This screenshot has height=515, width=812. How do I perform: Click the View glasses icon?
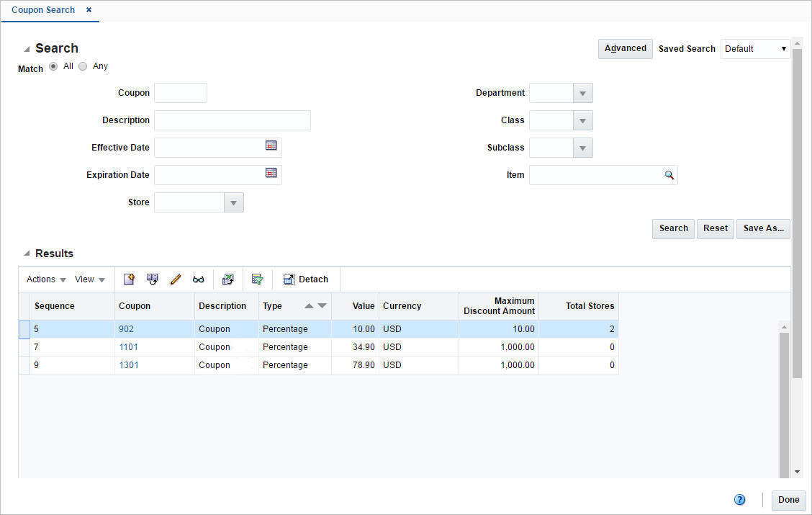[x=199, y=279]
